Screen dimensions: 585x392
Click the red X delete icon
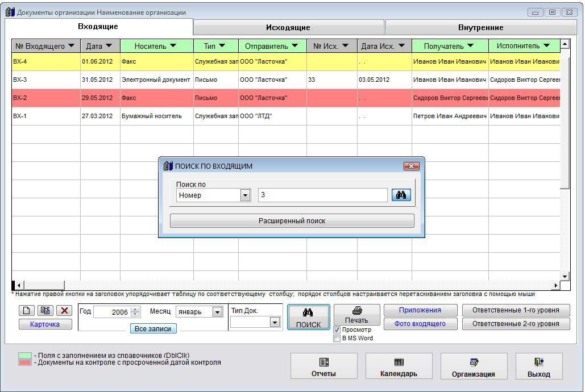coord(64,311)
